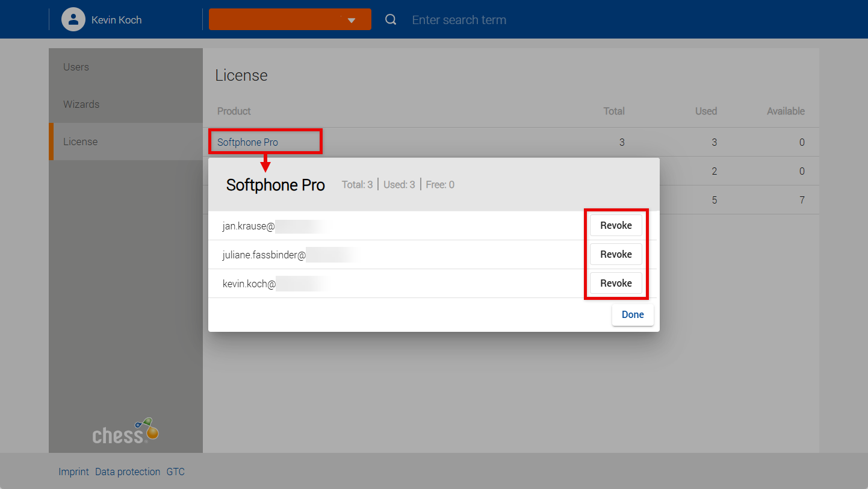Click the Kevin Koch username in header
This screenshot has height=489, width=868.
coord(116,20)
